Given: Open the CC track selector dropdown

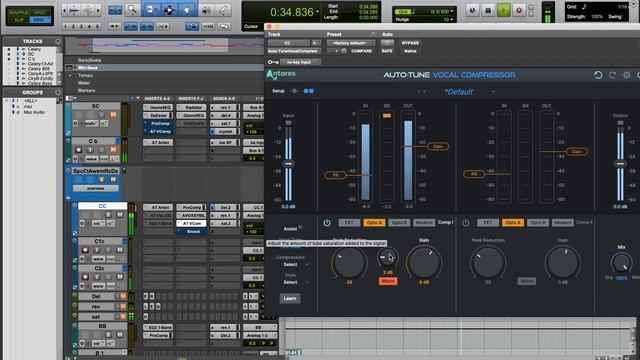Looking at the screenshot, I should coord(288,43).
